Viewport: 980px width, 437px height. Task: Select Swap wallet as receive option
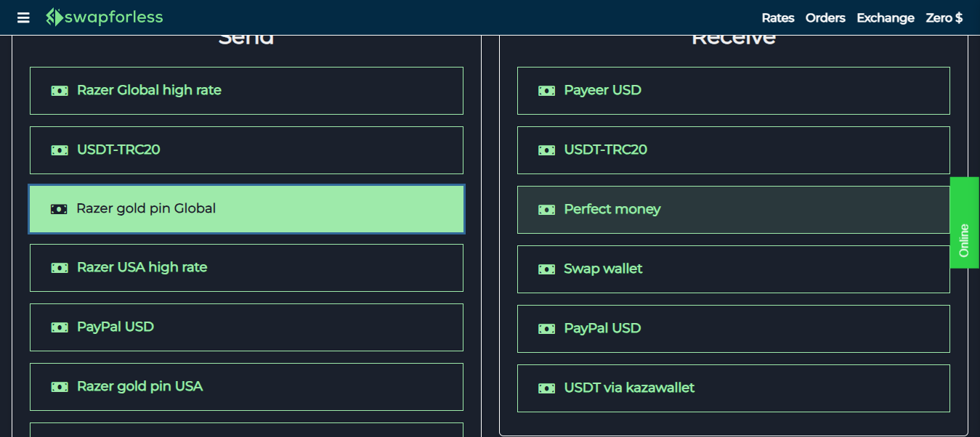click(x=733, y=269)
